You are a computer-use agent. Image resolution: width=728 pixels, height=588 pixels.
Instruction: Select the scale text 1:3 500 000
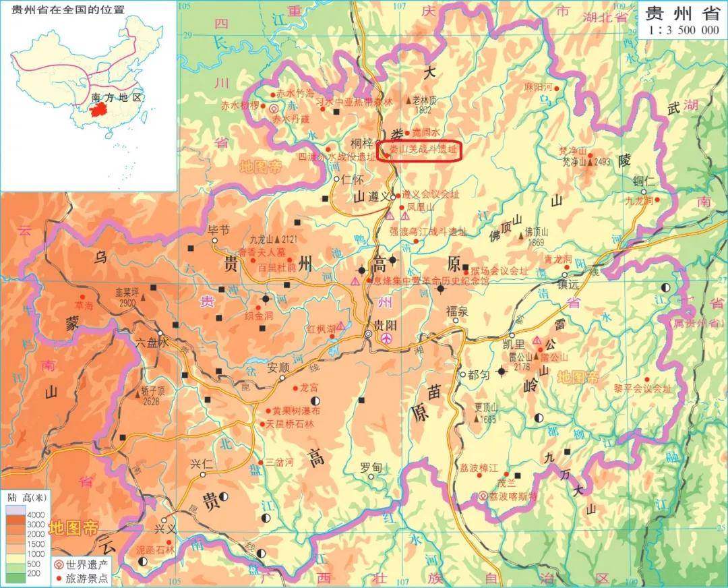[684, 30]
